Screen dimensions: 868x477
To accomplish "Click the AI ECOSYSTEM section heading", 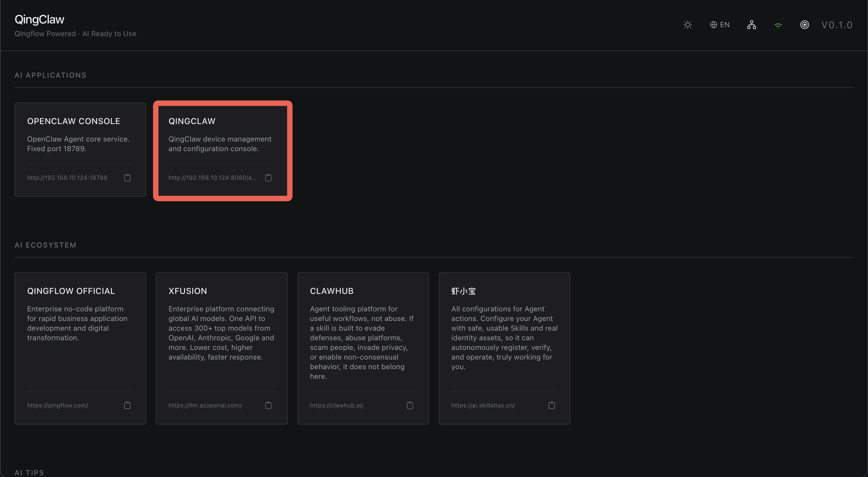I will click(46, 245).
